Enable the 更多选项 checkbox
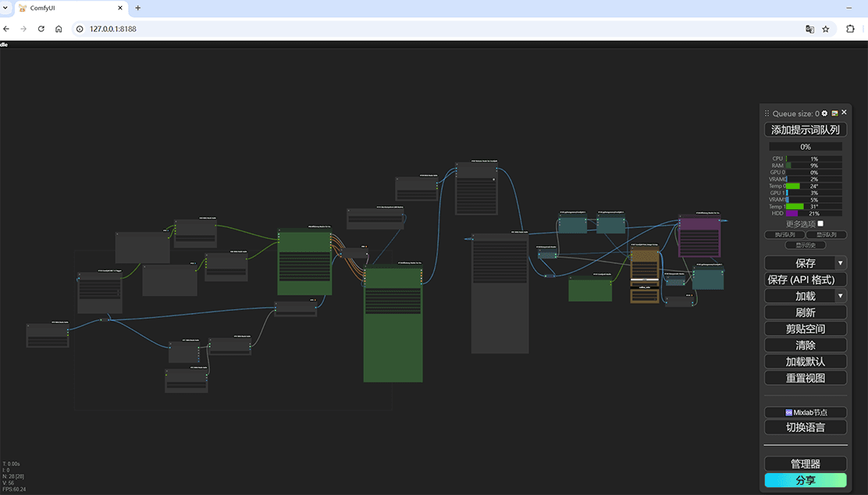Screen dimensions: 868x495 (x=820, y=224)
